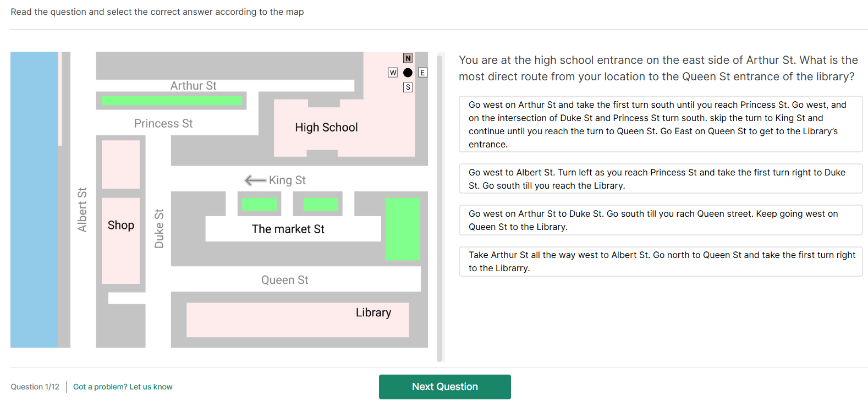Screen dimensions: 868x401
Task: Click the Queen St label on the map
Action: pyautogui.click(x=284, y=280)
